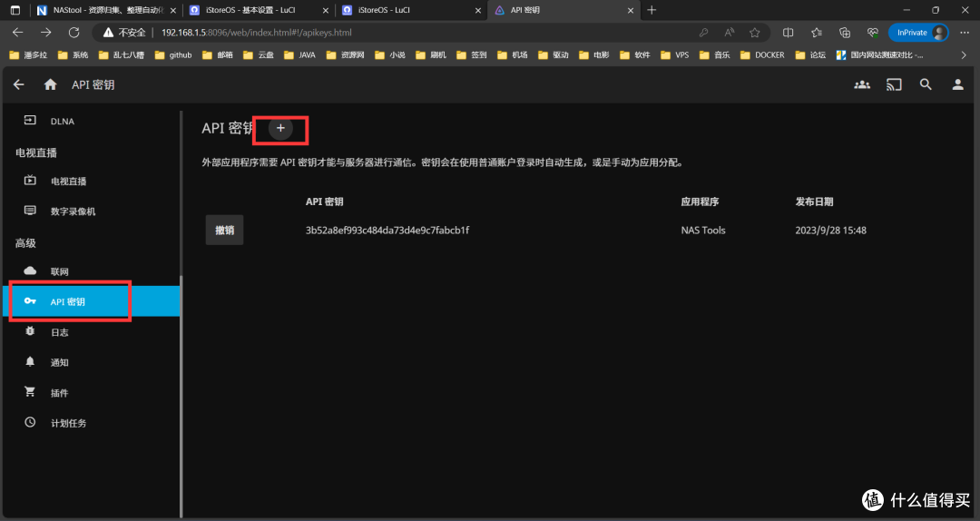Revoke the NAS Tools key with 撤销

(x=224, y=231)
